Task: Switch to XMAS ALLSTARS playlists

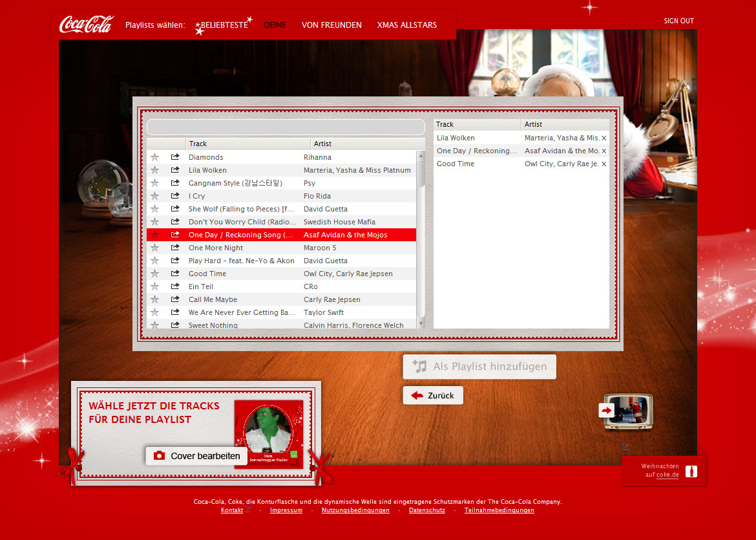Action: coord(406,25)
